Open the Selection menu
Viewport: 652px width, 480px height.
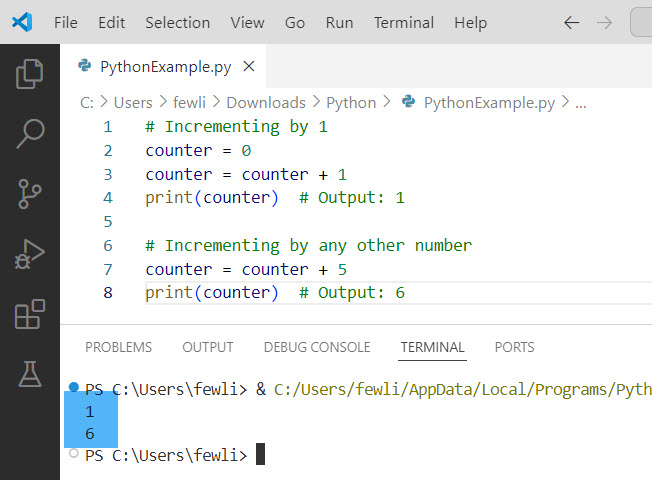coord(178,22)
